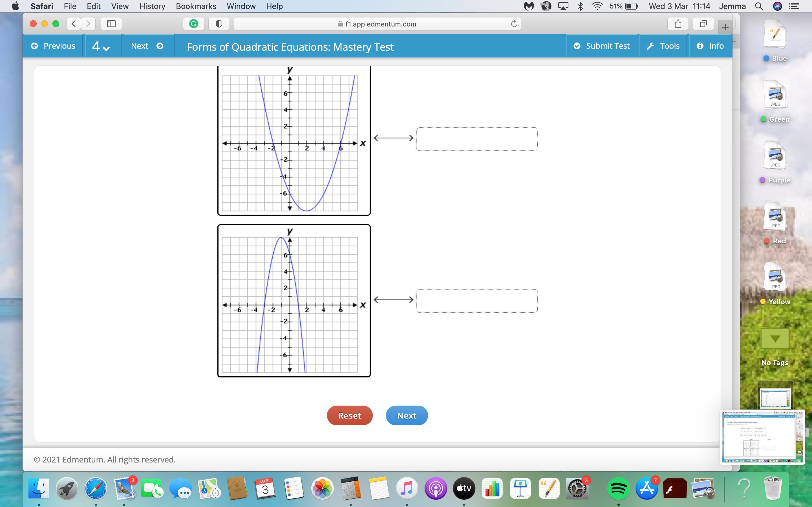Image resolution: width=812 pixels, height=507 pixels.
Task: Toggle the Safari sidebar button
Action: [111, 24]
